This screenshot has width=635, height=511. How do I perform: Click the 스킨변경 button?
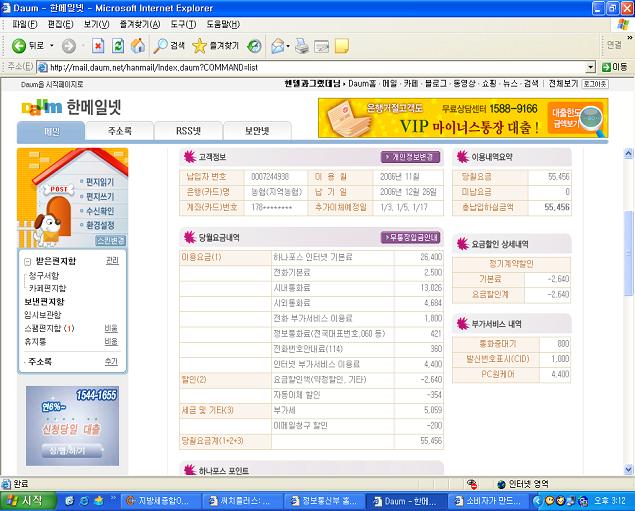(x=111, y=241)
